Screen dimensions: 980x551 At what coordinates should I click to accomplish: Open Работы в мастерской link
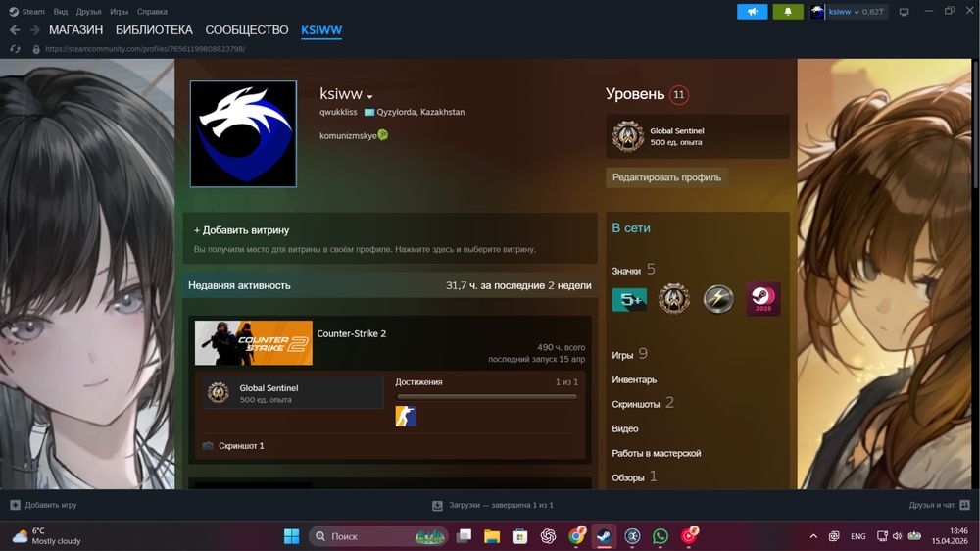click(657, 453)
